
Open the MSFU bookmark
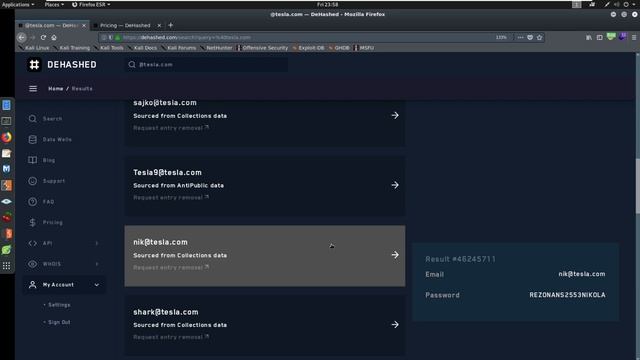pyautogui.click(x=364, y=48)
